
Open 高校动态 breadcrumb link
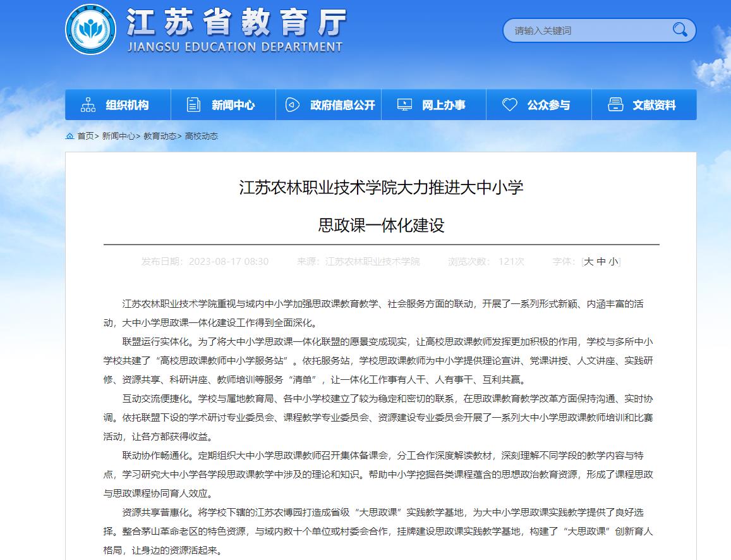202,136
